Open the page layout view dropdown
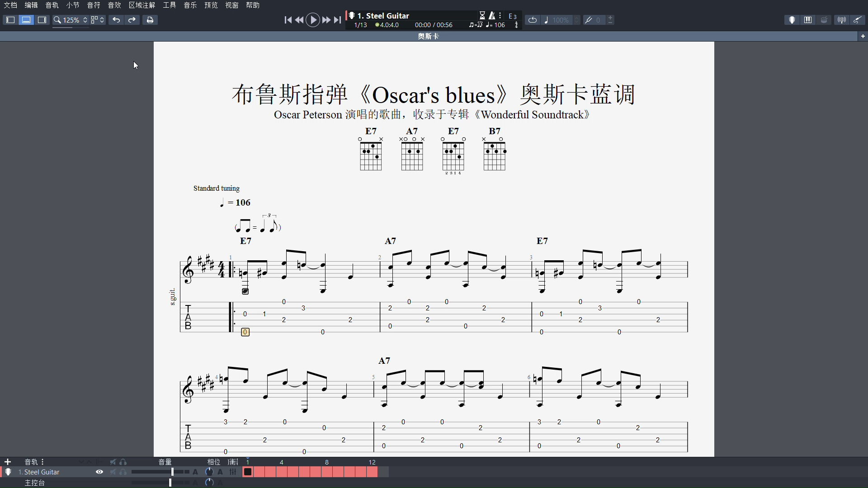Image resolution: width=868 pixels, height=488 pixels. click(x=97, y=20)
